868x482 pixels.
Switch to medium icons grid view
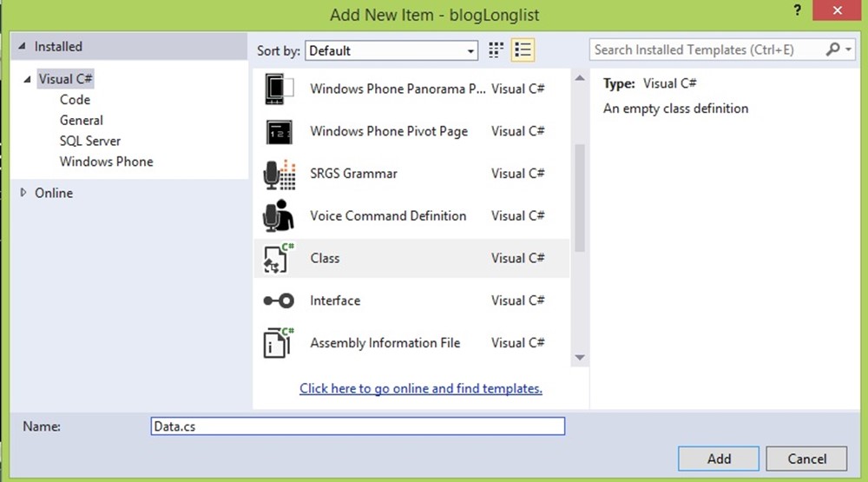click(496, 50)
